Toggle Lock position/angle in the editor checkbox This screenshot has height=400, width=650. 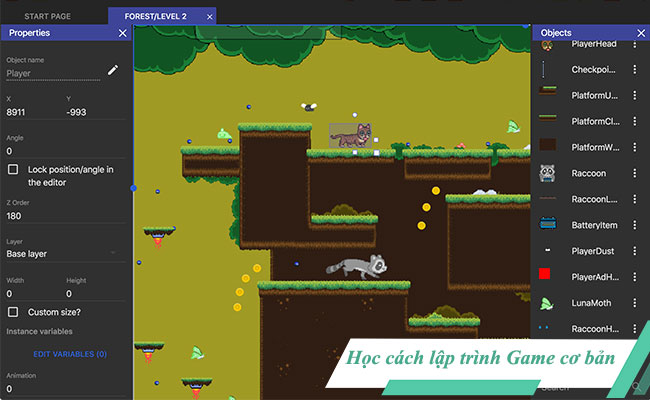click(13, 169)
